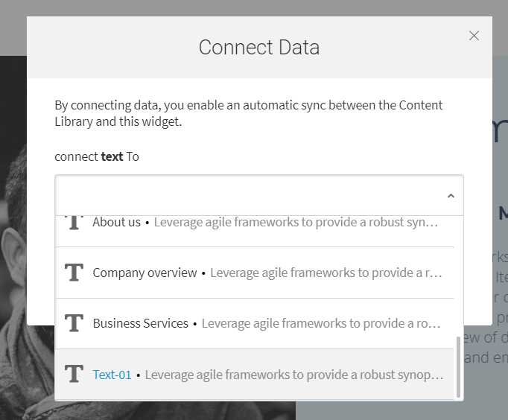Click the Connect Data dialog title
The image size is (508, 420).
coord(259,47)
